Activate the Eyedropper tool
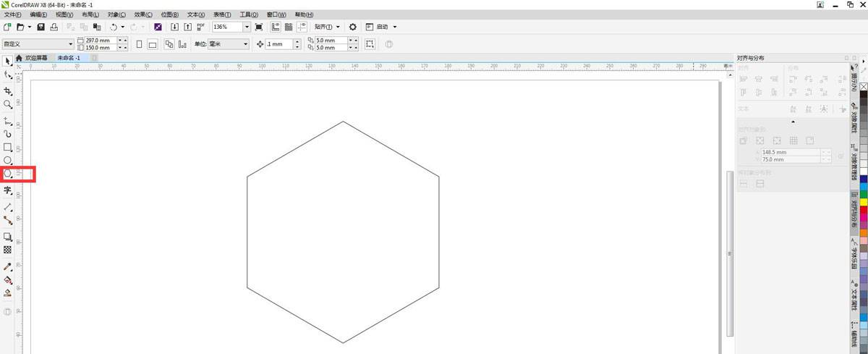The image size is (868, 354). [x=8, y=266]
